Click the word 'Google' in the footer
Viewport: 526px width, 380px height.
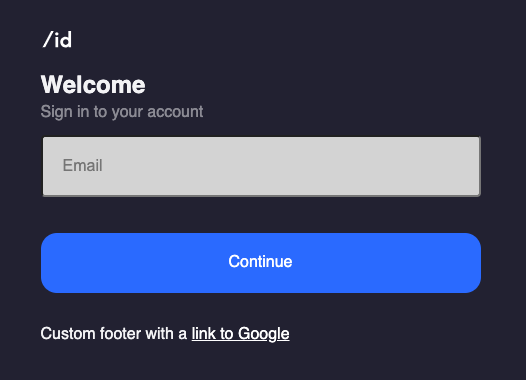(x=264, y=334)
